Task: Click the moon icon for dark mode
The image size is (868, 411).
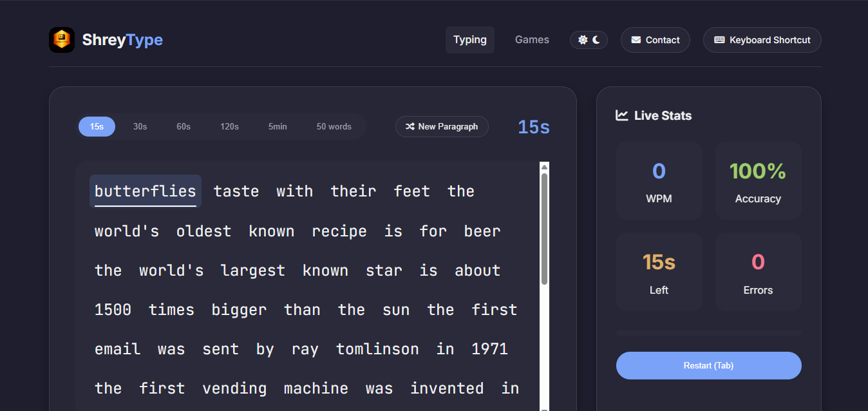Action: pos(597,40)
